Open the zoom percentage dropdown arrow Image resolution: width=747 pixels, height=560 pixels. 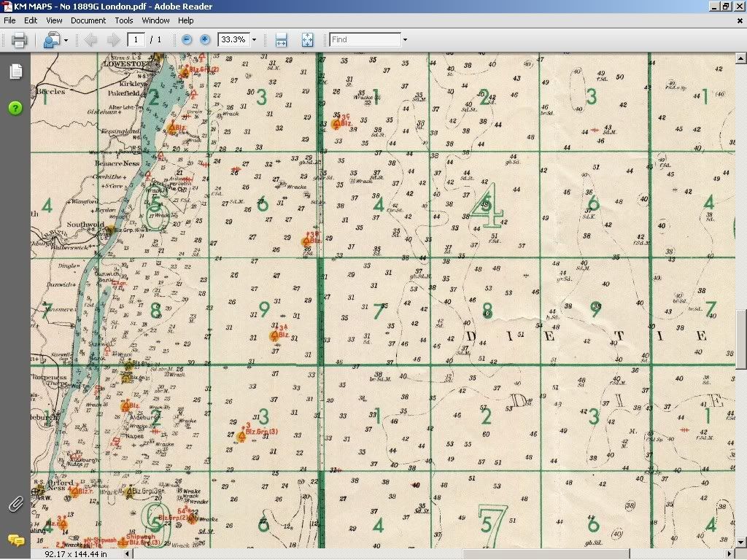tap(254, 40)
